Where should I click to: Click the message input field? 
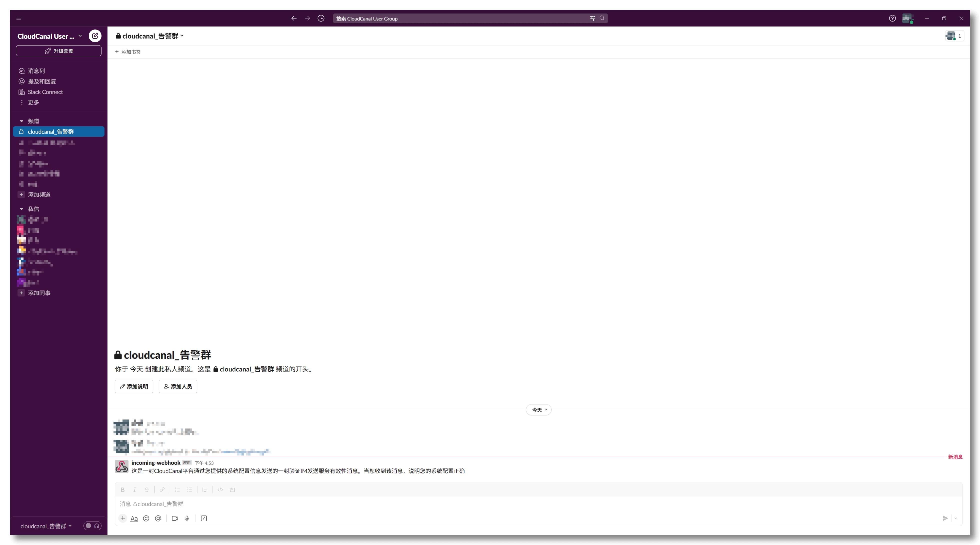[x=538, y=504]
